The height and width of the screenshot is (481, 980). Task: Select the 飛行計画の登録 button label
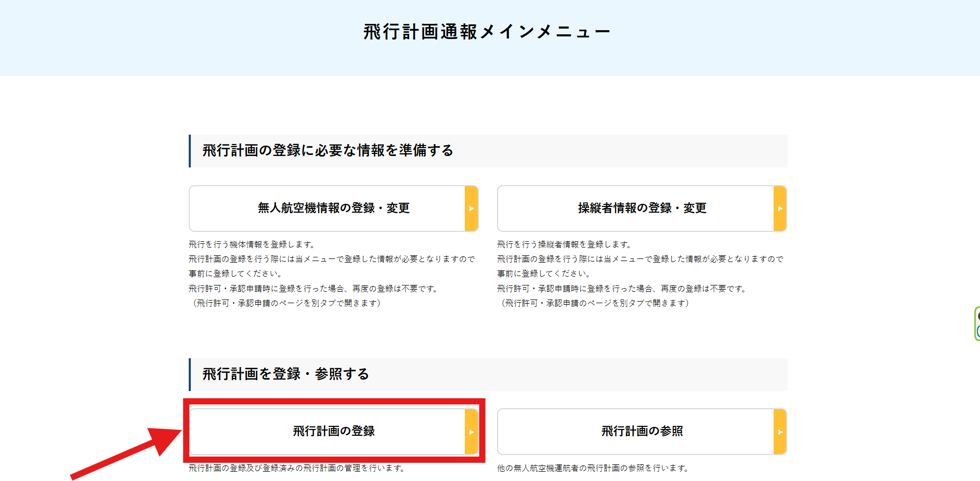pos(333,432)
